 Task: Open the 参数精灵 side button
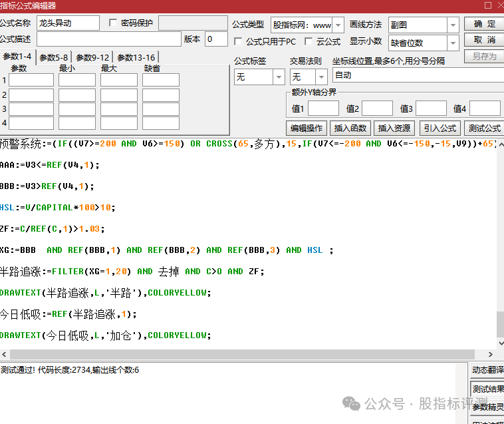487,407
